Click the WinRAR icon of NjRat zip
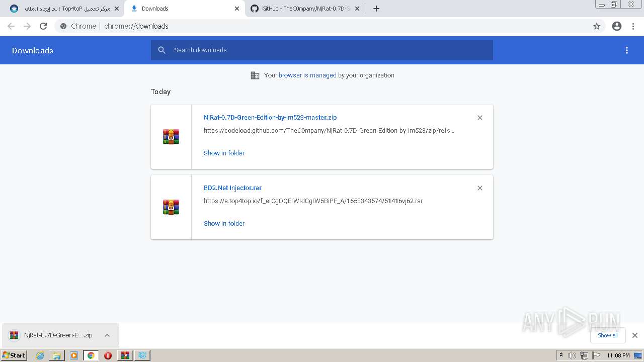The image size is (644, 362). pyautogui.click(x=171, y=137)
